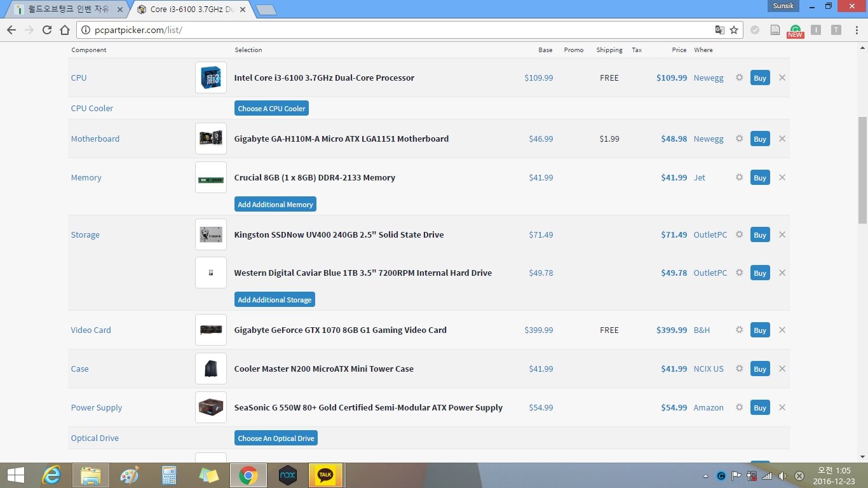Viewport: 868px width, 488px height.
Task: Open the Kingston SSDNow UV400 240GB product link
Action: click(339, 234)
